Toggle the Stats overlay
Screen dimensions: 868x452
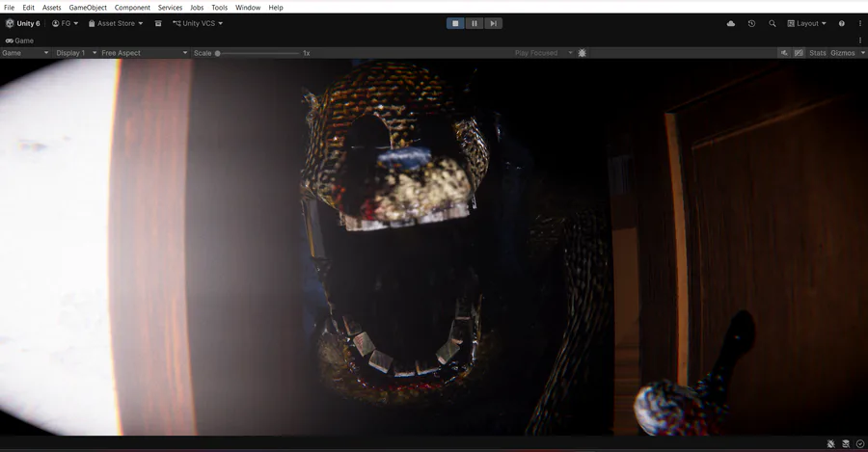pyautogui.click(x=817, y=53)
